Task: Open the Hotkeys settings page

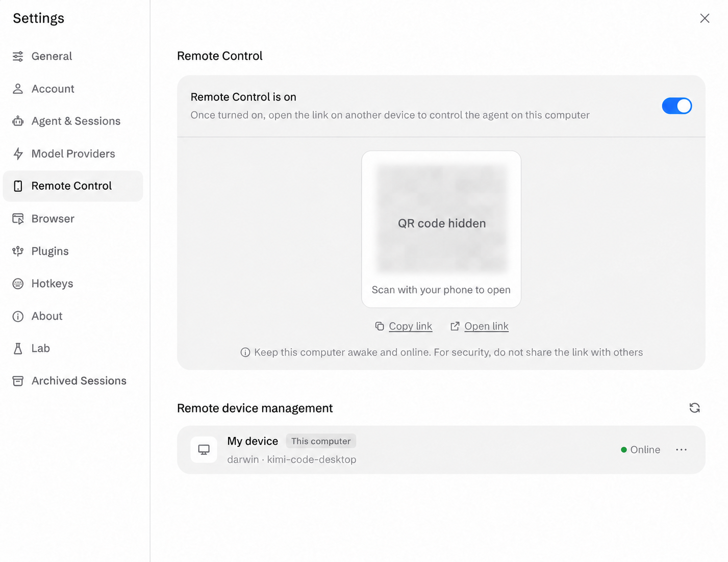Action: [73, 284]
